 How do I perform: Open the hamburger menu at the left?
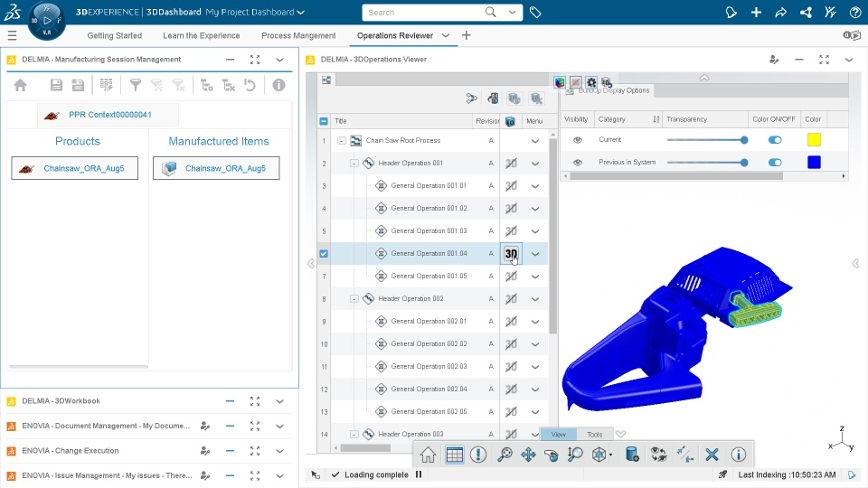click(x=12, y=35)
